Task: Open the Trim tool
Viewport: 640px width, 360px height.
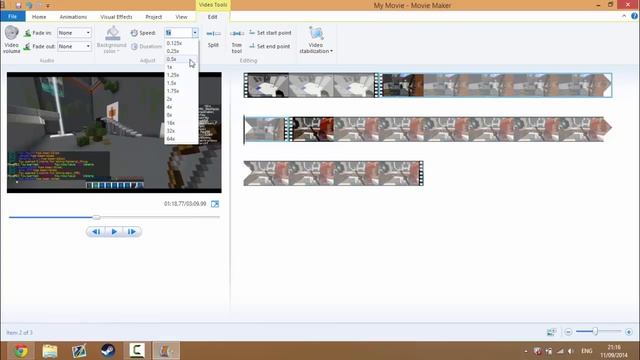Action: (x=237, y=40)
